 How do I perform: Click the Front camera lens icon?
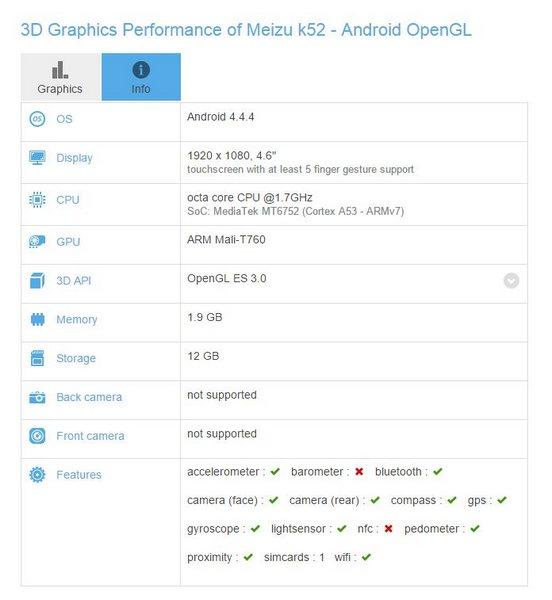tap(37, 436)
